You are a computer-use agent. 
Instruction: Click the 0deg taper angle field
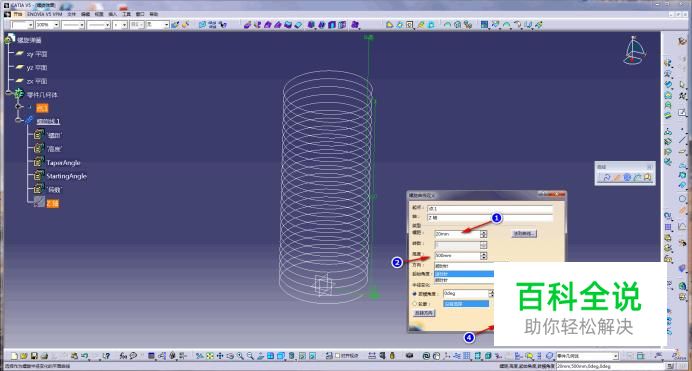coord(466,294)
